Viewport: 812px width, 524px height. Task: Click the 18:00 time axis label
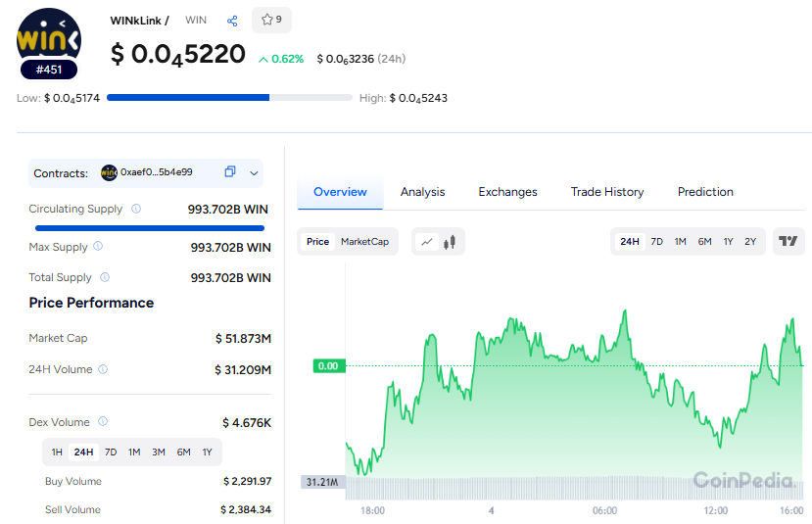pos(373,510)
